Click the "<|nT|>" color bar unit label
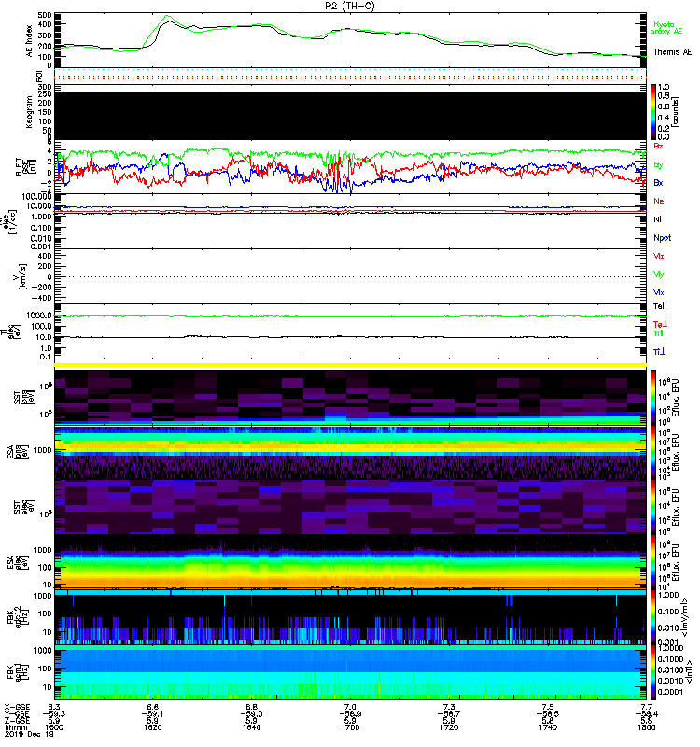 [x=688, y=672]
